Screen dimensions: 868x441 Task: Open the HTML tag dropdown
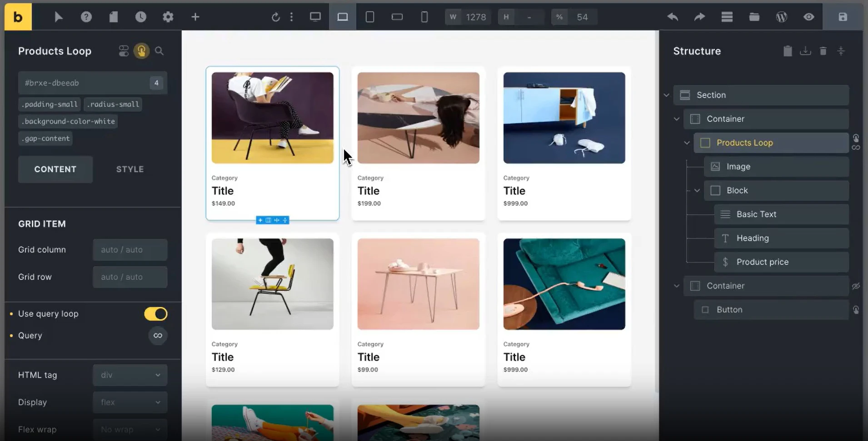(x=130, y=375)
